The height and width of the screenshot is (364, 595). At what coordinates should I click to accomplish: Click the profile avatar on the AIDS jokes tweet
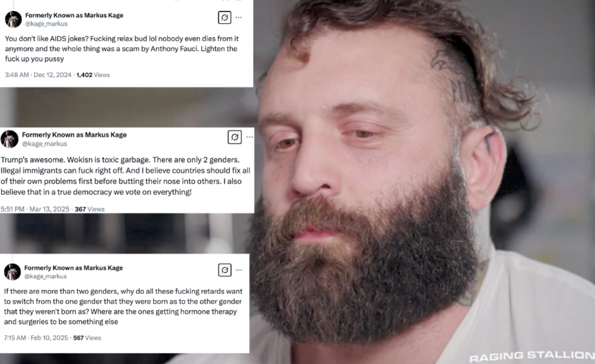click(x=13, y=19)
